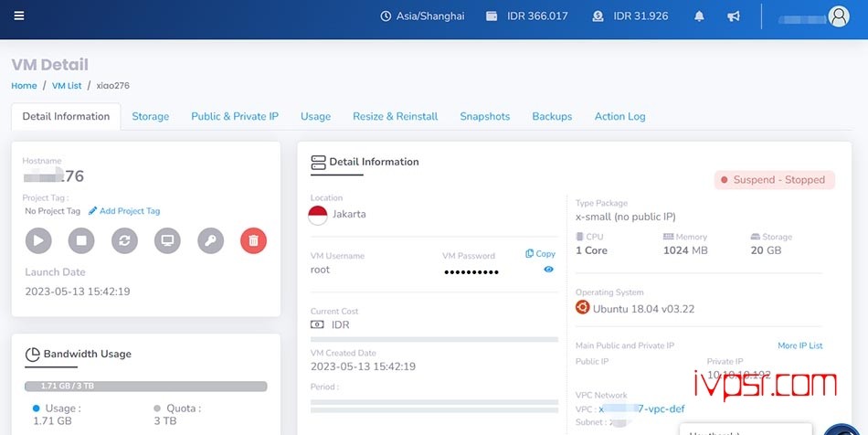868x435 pixels.
Task: Switch to the Storage tab
Action: 151,116
